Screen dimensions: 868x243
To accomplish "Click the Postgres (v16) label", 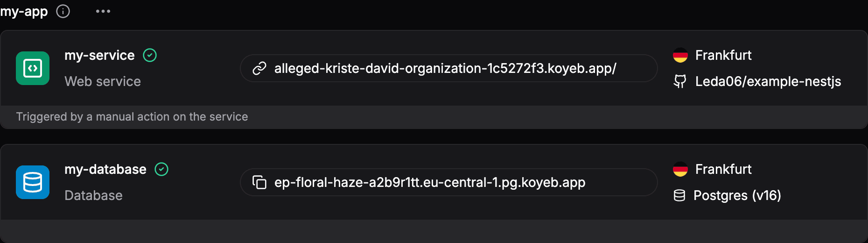I will tap(737, 195).
